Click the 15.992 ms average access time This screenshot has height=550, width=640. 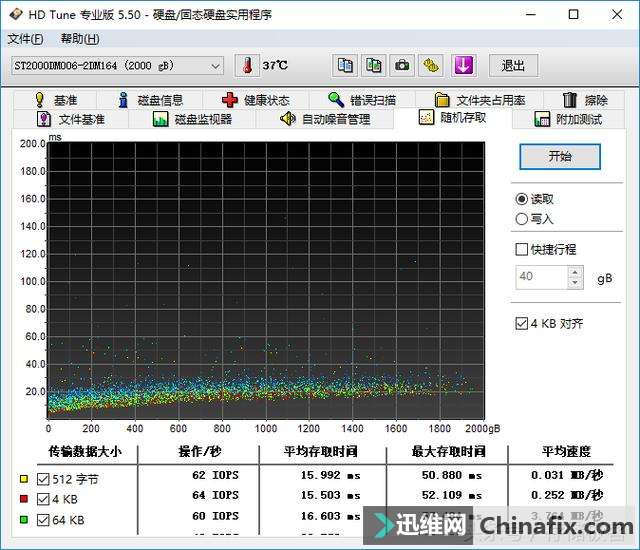click(x=331, y=475)
